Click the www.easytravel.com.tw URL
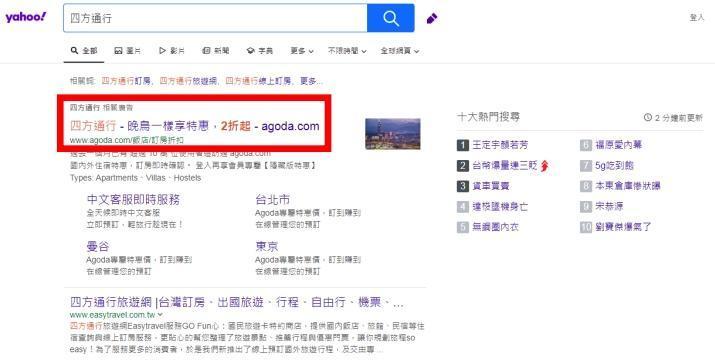Screen dimensions: 715x360 (x=113, y=315)
